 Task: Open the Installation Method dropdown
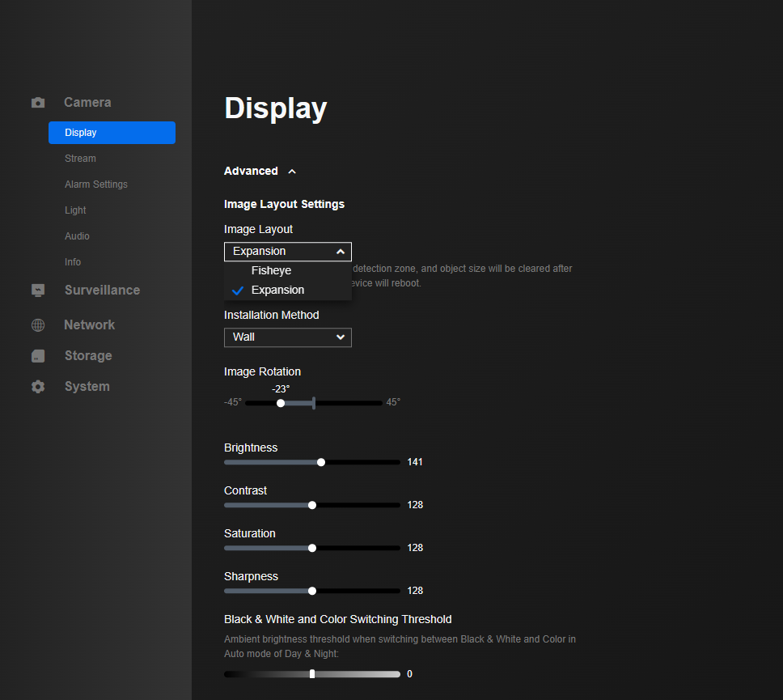[288, 337]
